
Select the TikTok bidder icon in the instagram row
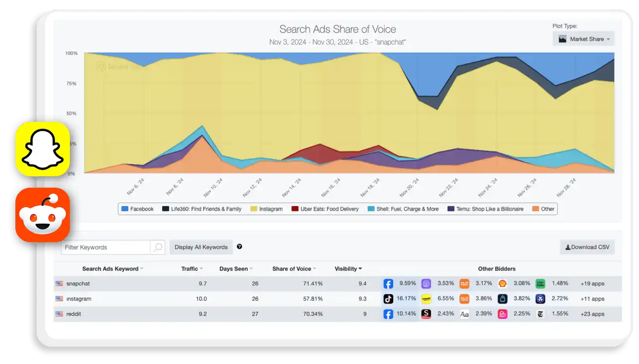point(388,298)
